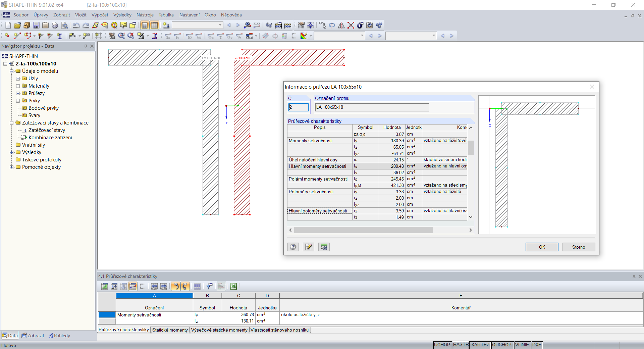Toggle KARTEZ mode in the status bar
The height and width of the screenshot is (349, 644).
[480, 345]
